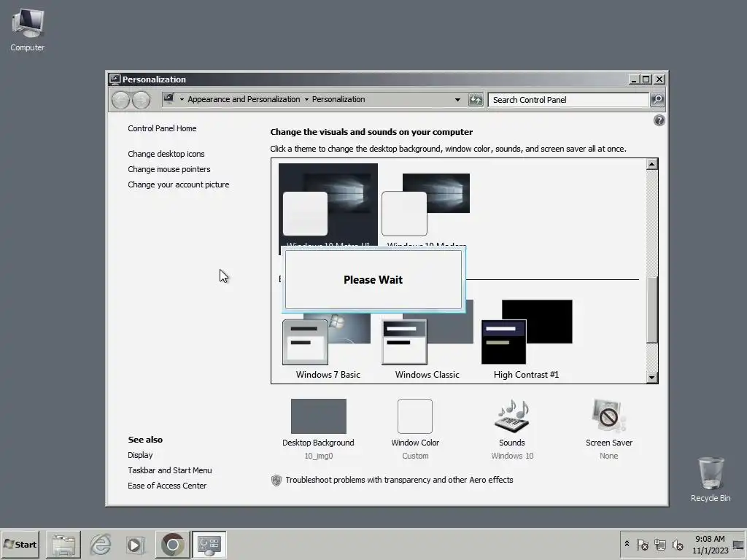The width and height of the screenshot is (747, 560).
Task: Expand dropdown arrow before Personalization breadcrumb
Action: point(306,99)
